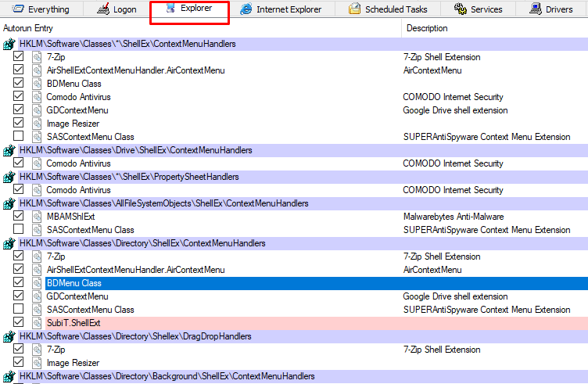
Task: Click file icon of SASContextMenu Class under AllFileSystemObjects
Action: 37,230
